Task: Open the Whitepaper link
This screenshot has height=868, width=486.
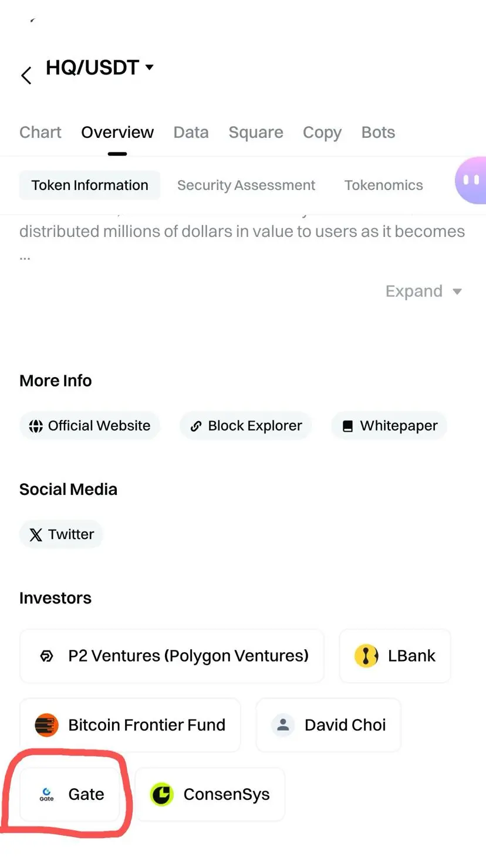Action: tap(389, 426)
